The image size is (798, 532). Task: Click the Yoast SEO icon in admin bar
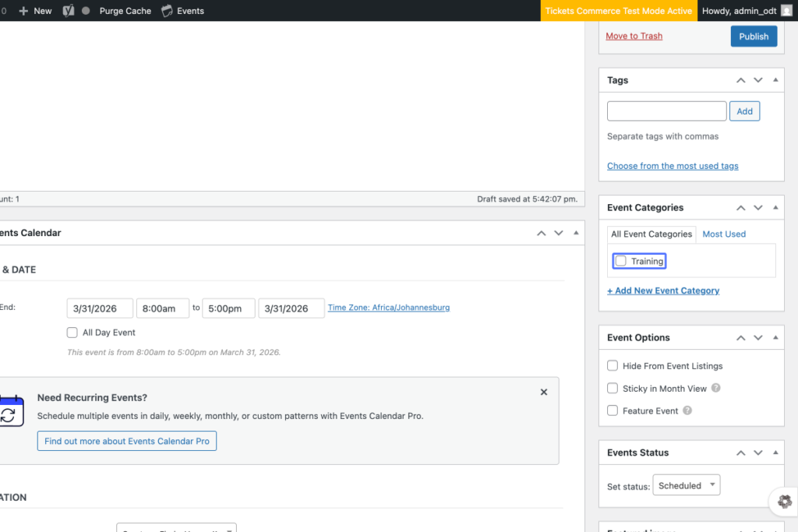pyautogui.click(x=69, y=11)
